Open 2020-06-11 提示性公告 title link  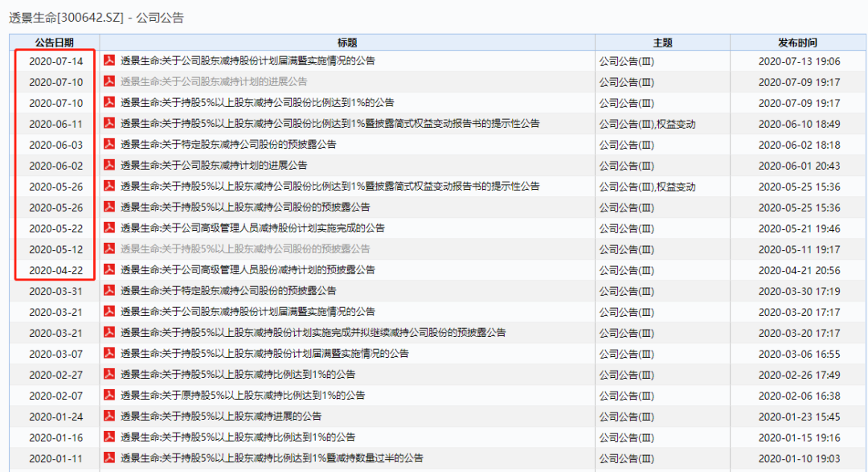pos(330,124)
